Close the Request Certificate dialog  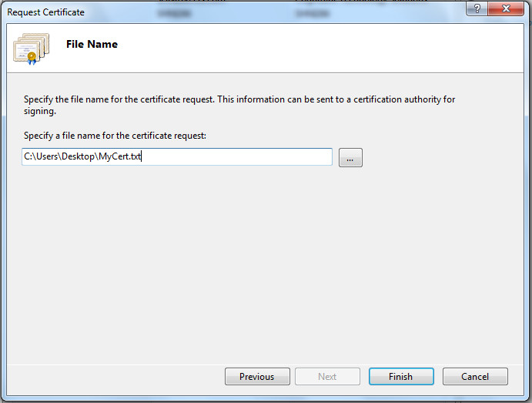click(507, 10)
